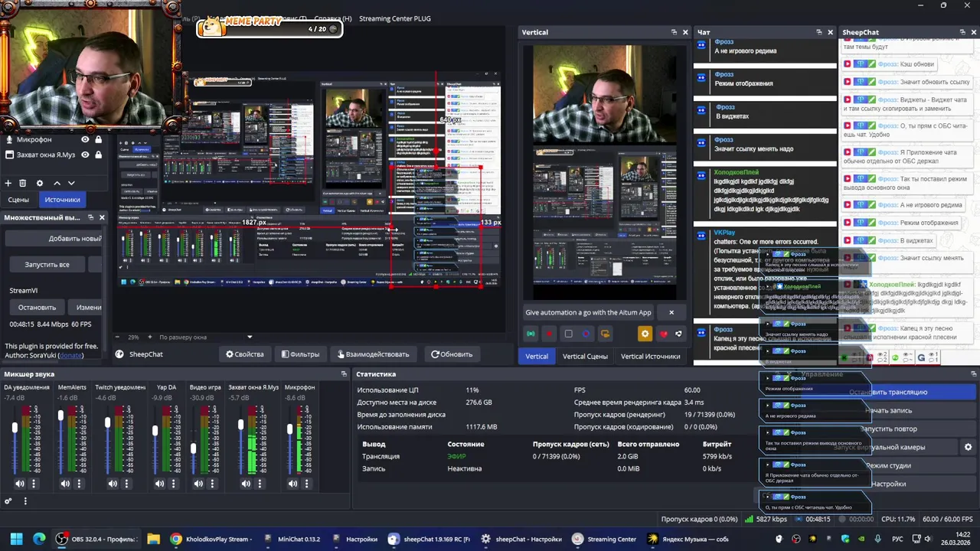Mute the Видео игра mixer channel
The image size is (980, 551).
coord(198,484)
